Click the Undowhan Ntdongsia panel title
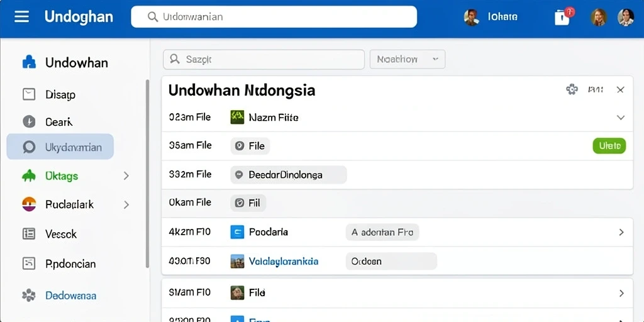Image resolution: width=644 pixels, height=322 pixels. [x=241, y=91]
